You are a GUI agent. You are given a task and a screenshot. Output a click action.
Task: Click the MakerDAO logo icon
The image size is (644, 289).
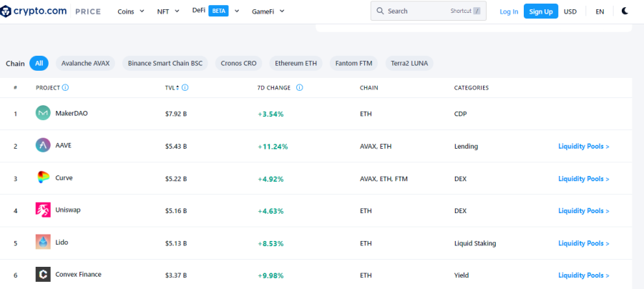43,113
